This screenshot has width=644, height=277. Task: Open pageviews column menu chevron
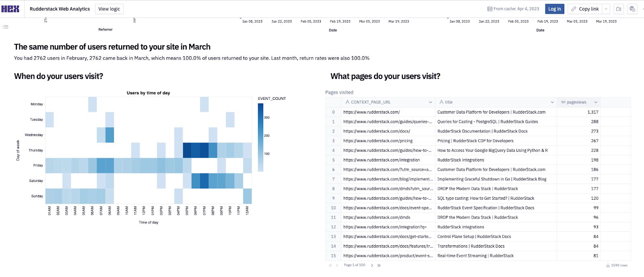[x=596, y=102]
